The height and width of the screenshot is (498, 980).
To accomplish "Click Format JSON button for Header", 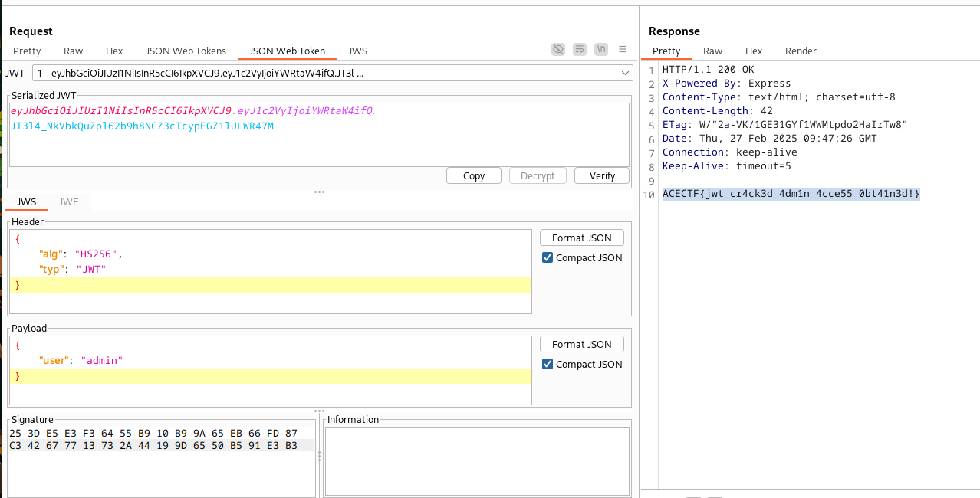I will click(x=582, y=238).
